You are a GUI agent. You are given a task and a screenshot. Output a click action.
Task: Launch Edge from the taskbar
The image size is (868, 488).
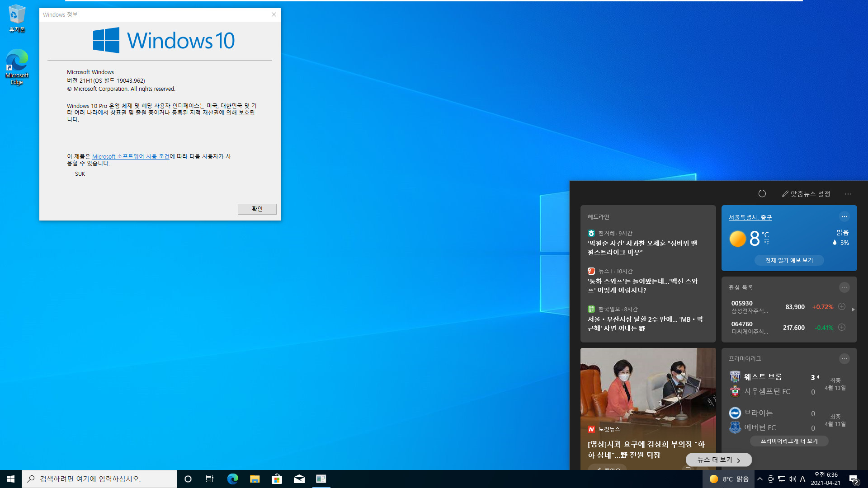coord(232,479)
